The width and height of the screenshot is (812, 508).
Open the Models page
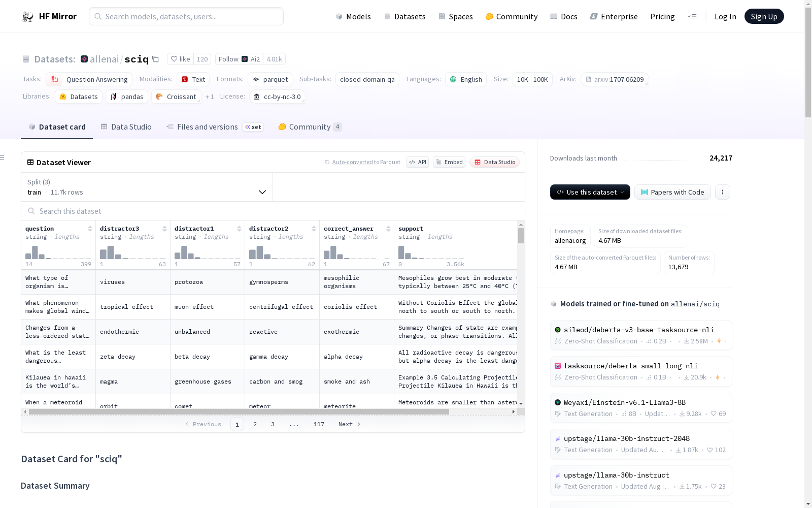(x=353, y=17)
